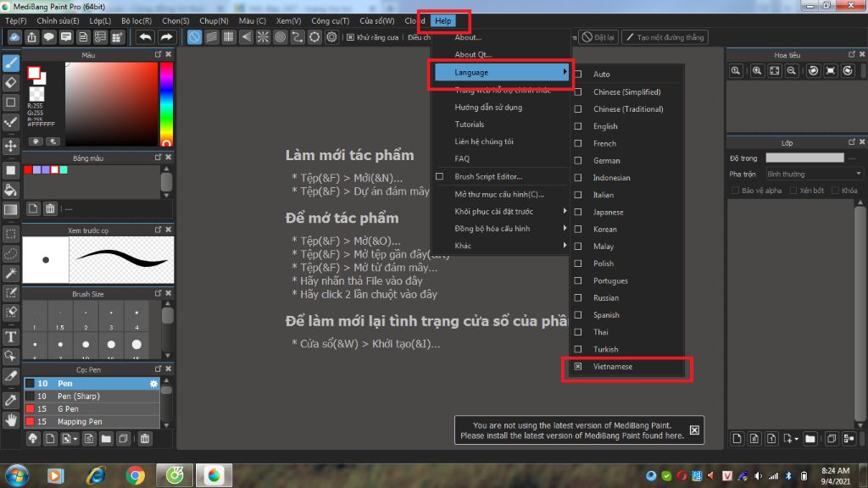868x488 pixels.
Task: Open the Lớp(L) layer menu
Action: point(100,20)
